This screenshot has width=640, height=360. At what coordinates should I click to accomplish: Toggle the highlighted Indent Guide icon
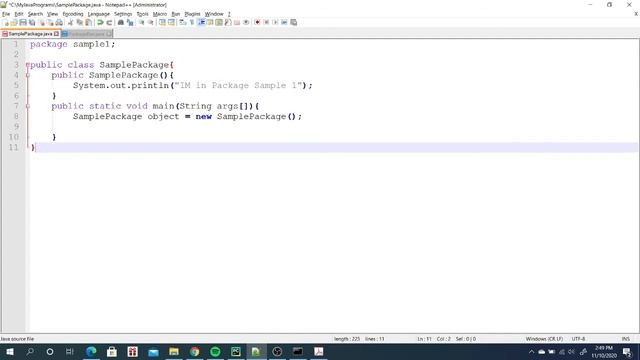click(201, 22)
